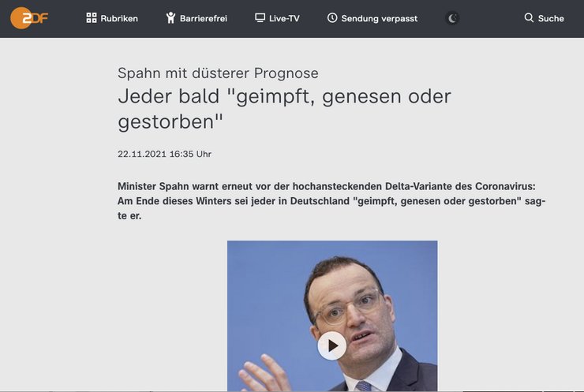The height and width of the screenshot is (392, 584).
Task: Click the kicker Spahn mit düsterer Prognose
Action: click(218, 73)
